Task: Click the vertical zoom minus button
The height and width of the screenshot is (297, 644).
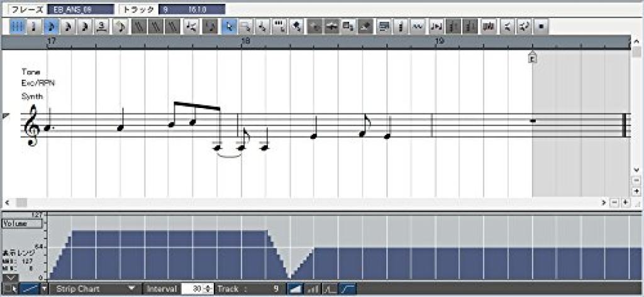Action: click(x=636, y=180)
